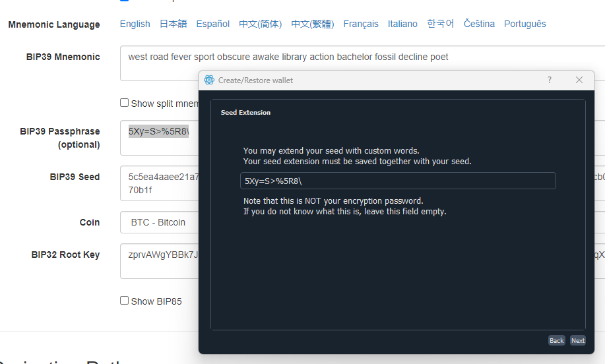This screenshot has width=605, height=364.
Task: Select Español mnemonic language
Action: pos(213,24)
